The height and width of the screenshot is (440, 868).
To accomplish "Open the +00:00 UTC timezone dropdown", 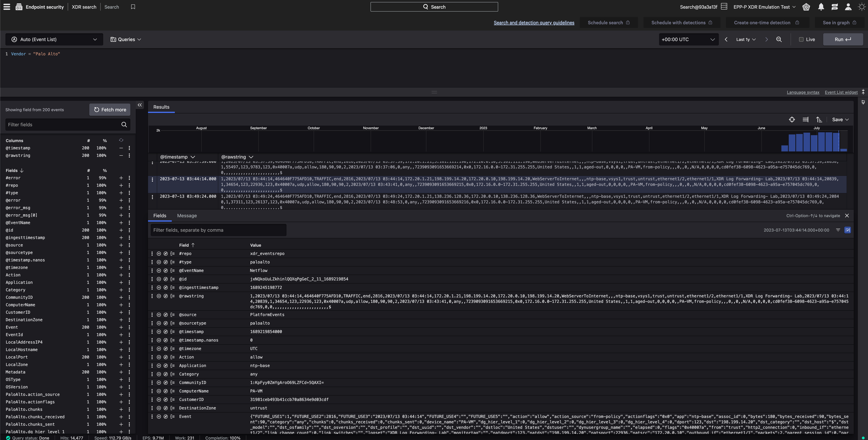I will 688,39.
